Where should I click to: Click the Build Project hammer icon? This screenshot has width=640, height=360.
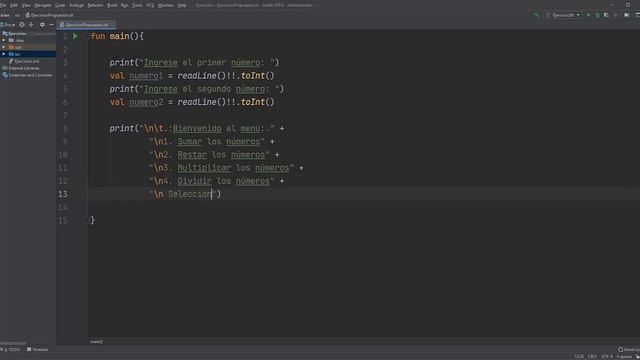(537, 15)
